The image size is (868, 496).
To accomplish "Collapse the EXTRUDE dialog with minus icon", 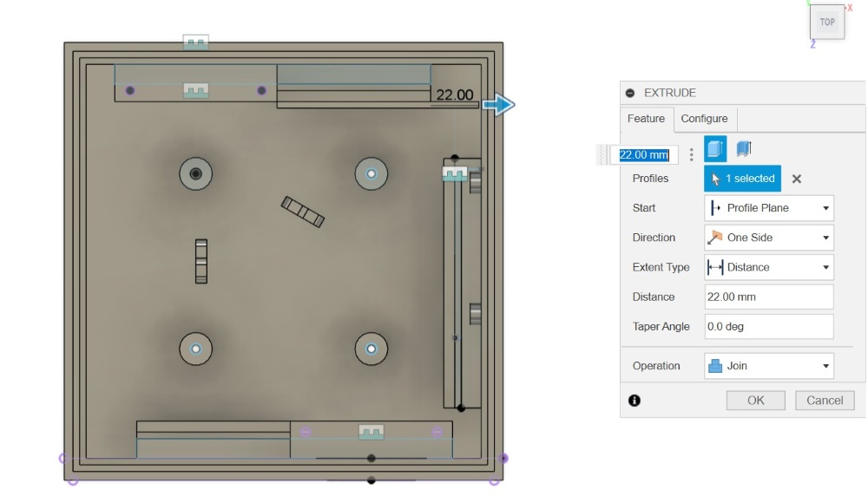I will [x=630, y=93].
